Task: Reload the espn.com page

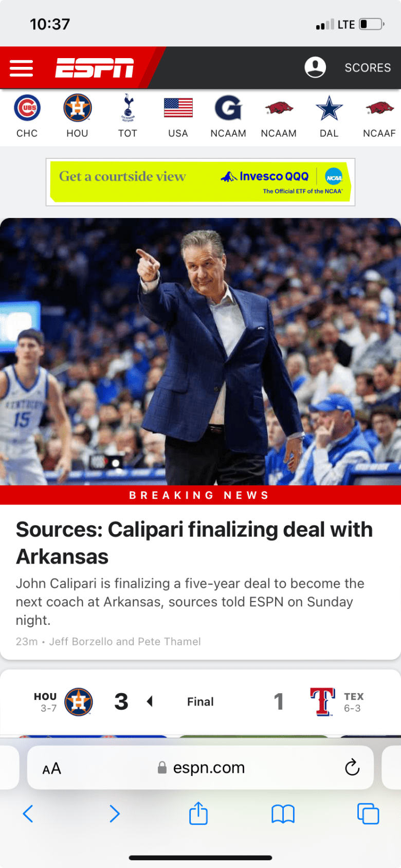Action: [352, 767]
